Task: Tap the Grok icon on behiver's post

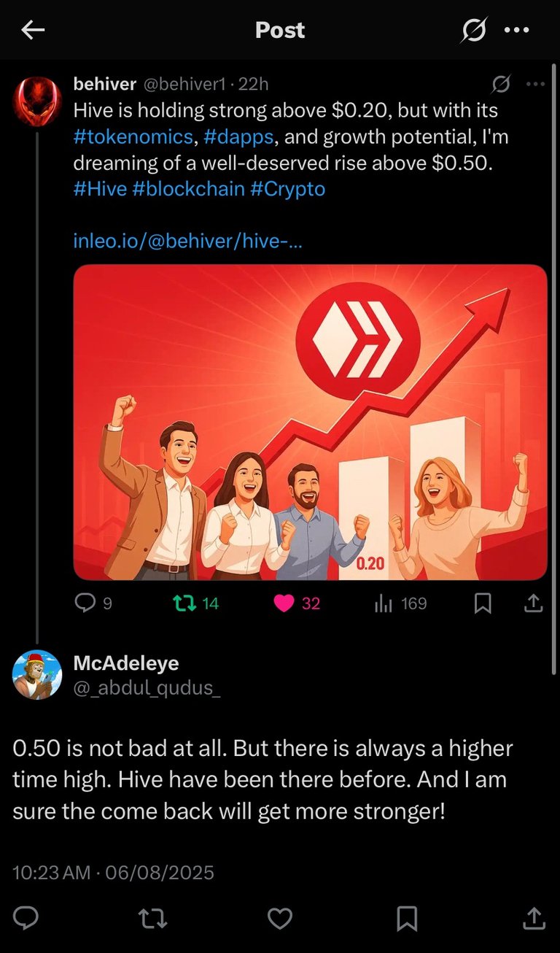Action: click(500, 85)
